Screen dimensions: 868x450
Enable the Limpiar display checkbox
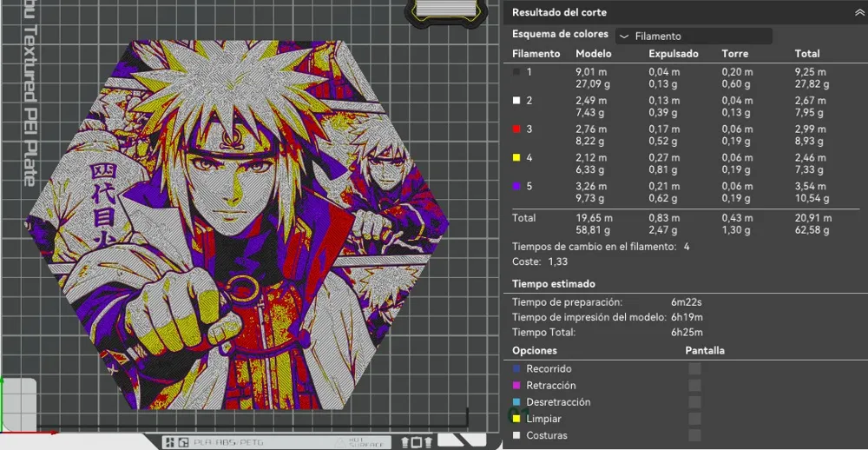pyautogui.click(x=694, y=419)
